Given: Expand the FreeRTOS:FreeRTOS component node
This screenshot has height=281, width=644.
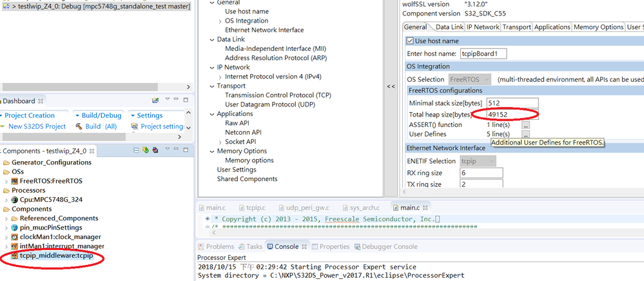Looking at the screenshot, I should pyautogui.click(x=6, y=180).
